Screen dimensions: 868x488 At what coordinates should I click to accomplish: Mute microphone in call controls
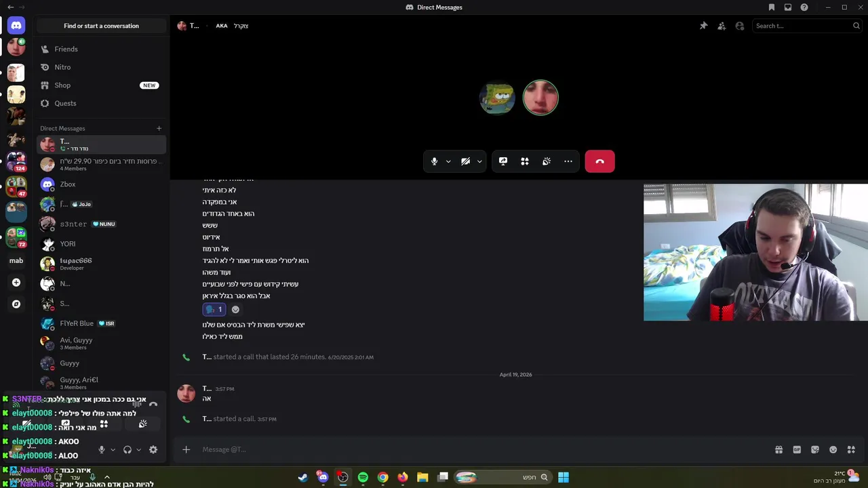(x=435, y=161)
